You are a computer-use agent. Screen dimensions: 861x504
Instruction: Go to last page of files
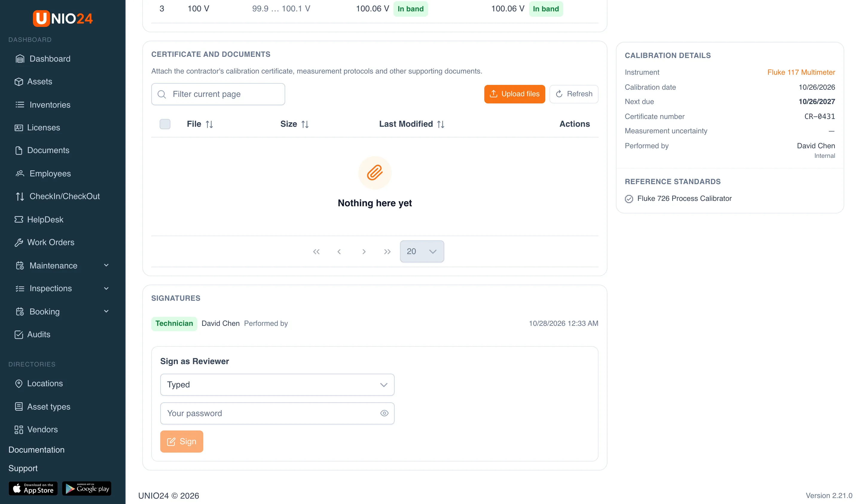point(387,252)
